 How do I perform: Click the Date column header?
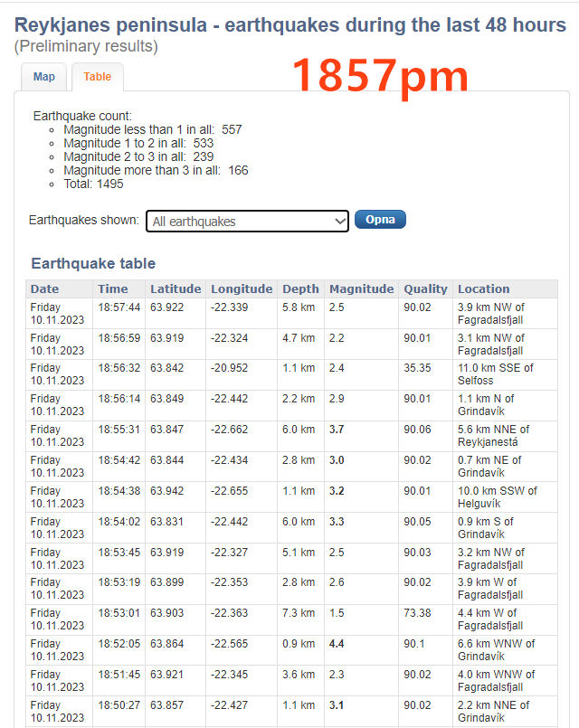click(44, 289)
